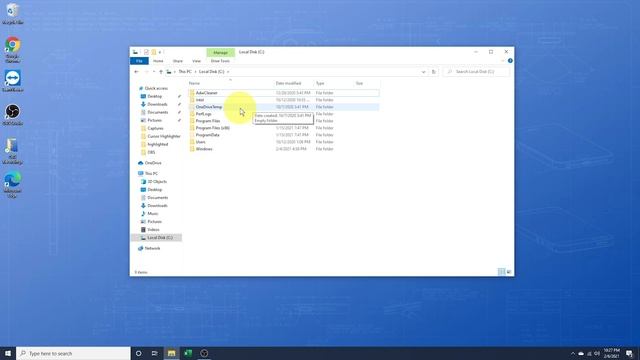The image size is (640, 360).
Task: Select the AdwCleaner folder
Action: (284, 93)
